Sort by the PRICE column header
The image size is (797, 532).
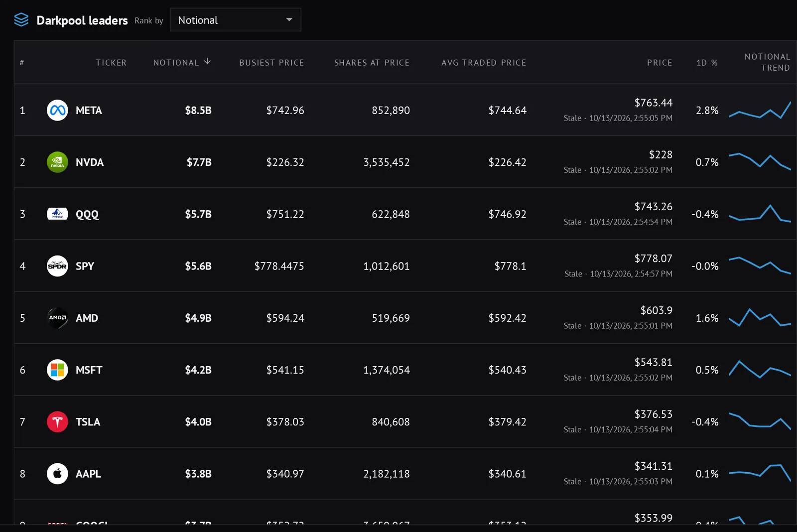660,63
